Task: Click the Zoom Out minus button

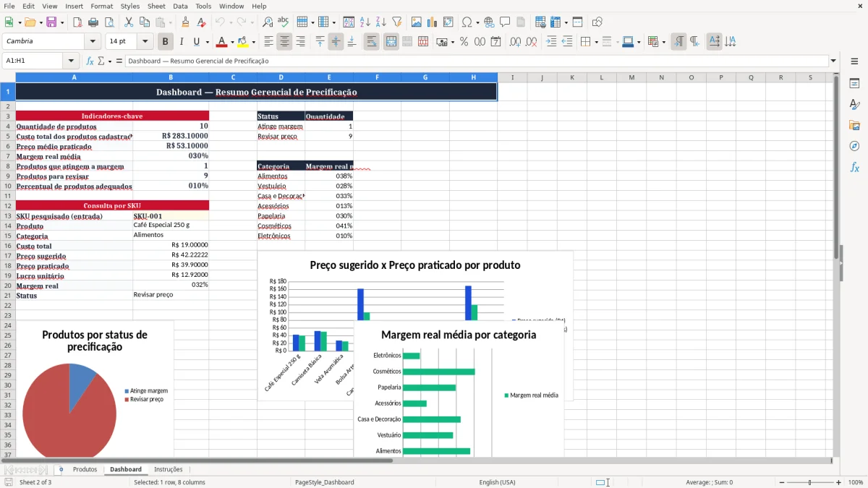Action: 783,482
